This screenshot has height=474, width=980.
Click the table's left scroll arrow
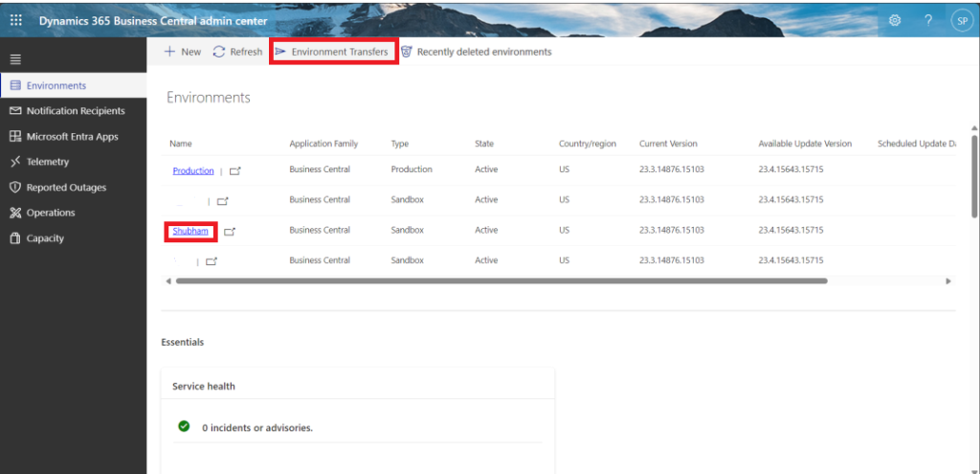pyautogui.click(x=168, y=282)
